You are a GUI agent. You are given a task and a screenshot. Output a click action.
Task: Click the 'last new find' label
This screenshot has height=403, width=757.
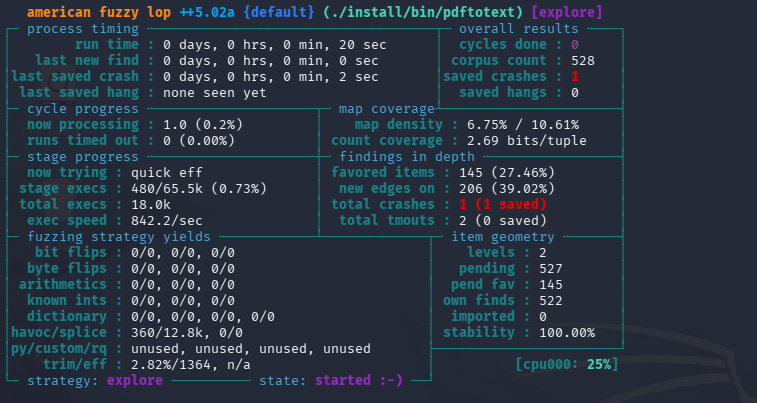[x=87, y=60]
